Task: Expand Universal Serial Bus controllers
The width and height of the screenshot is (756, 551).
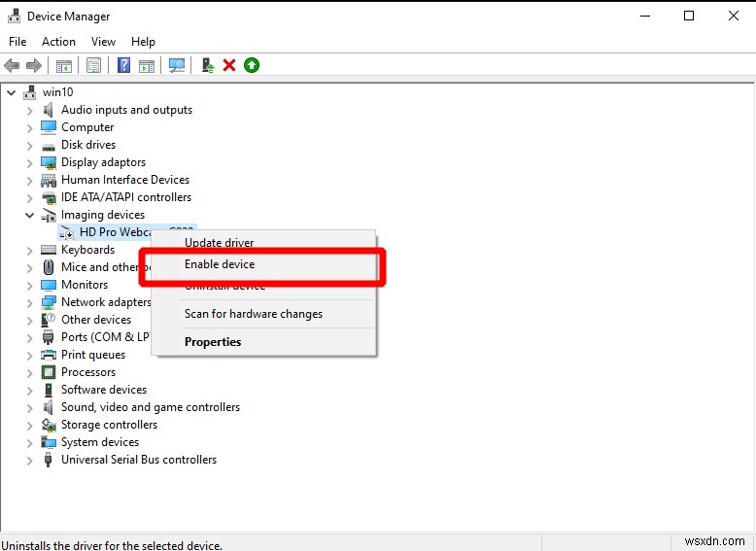Action: 29,461
